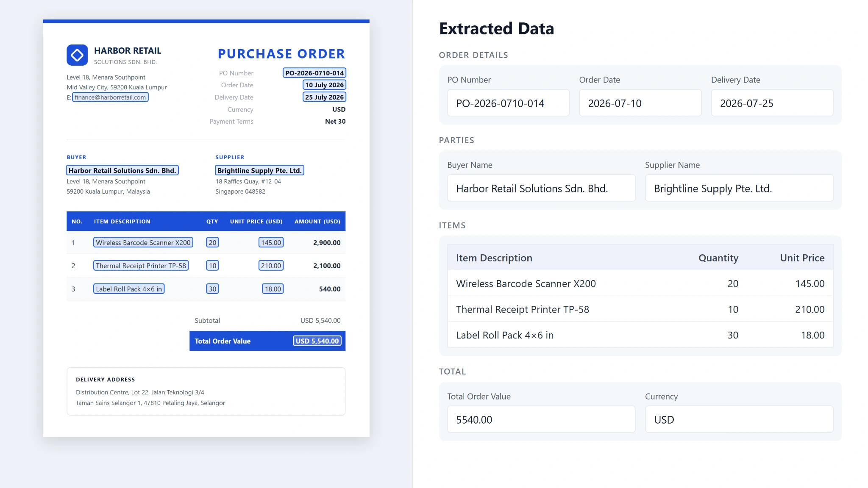The width and height of the screenshot is (868, 488).
Task: Click the Unit Price column header in extracted items
Action: 802,258
